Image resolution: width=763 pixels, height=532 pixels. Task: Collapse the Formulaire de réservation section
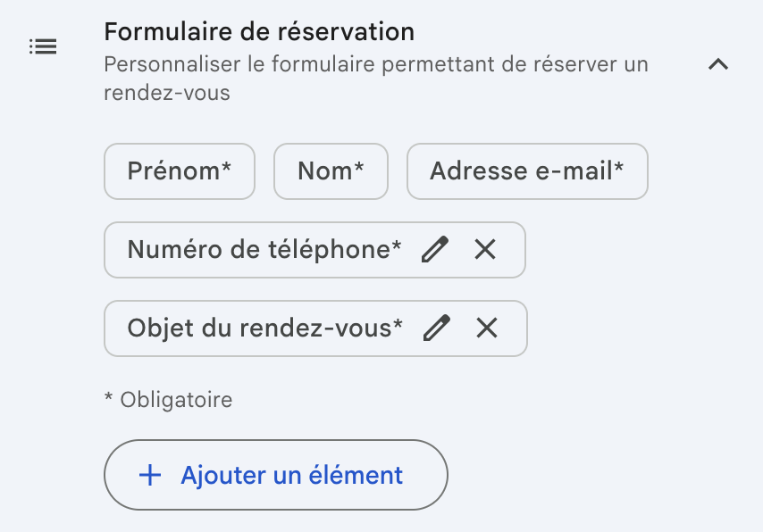pyautogui.click(x=718, y=64)
